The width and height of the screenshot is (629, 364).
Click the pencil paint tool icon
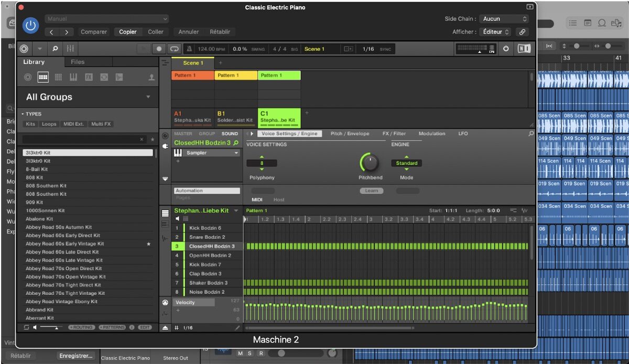[237, 328]
